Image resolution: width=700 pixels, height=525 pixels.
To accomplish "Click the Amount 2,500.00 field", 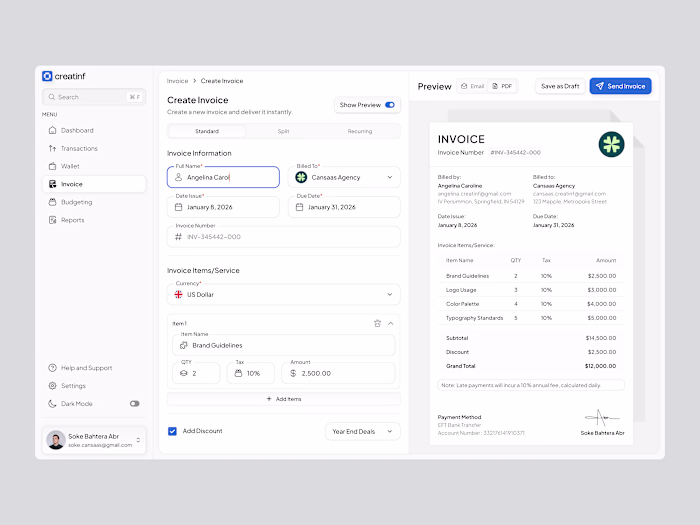I will click(x=338, y=373).
